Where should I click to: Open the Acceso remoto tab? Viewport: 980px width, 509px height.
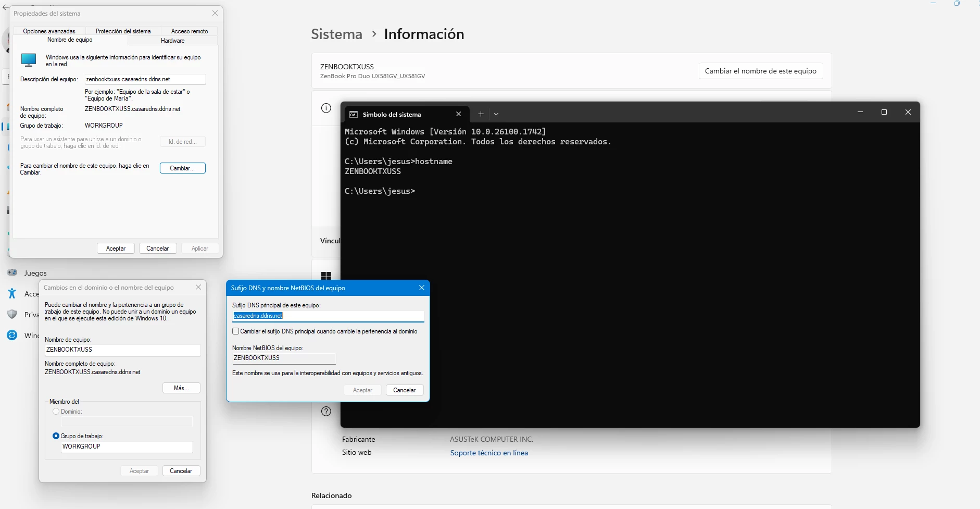click(x=190, y=31)
